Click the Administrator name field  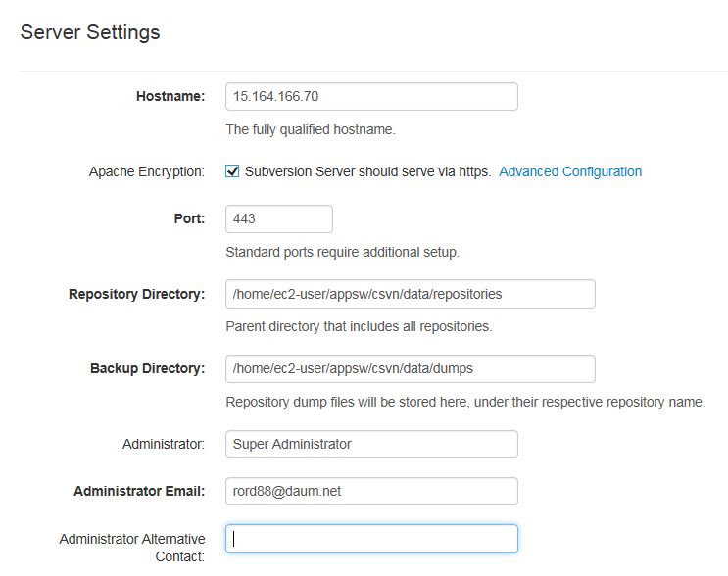pyautogui.click(x=371, y=444)
